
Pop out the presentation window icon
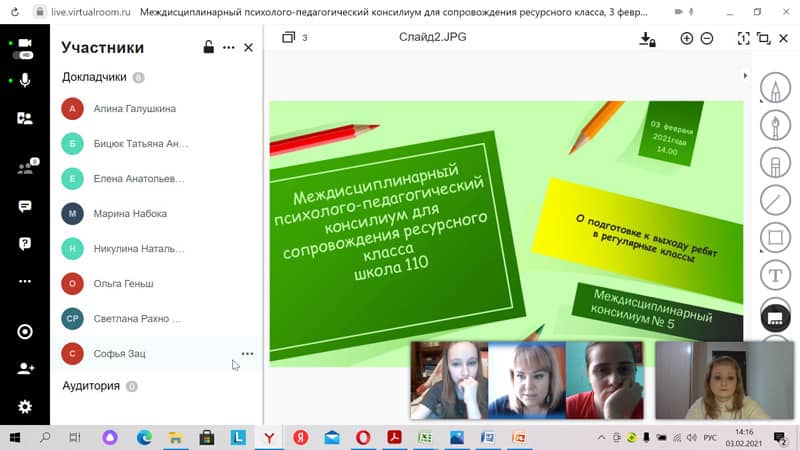[x=763, y=38]
